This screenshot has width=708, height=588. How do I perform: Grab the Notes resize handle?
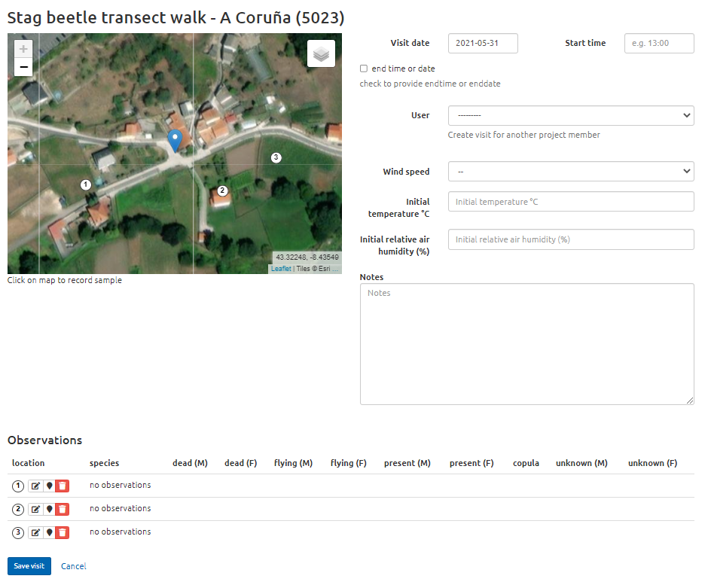(x=690, y=401)
